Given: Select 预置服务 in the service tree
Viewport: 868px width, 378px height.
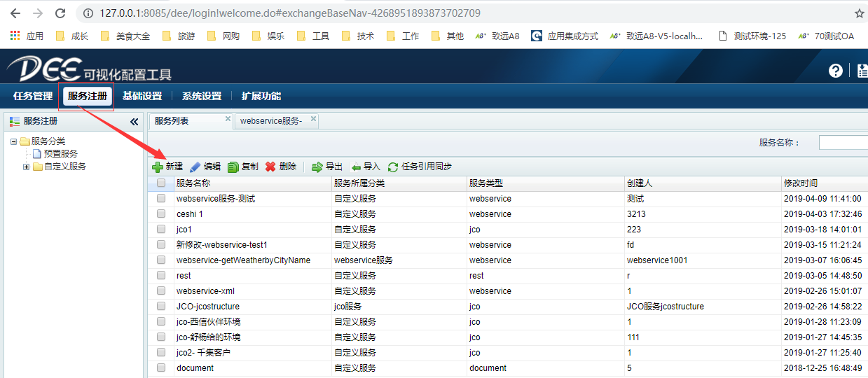Looking at the screenshot, I should pyautogui.click(x=60, y=154).
